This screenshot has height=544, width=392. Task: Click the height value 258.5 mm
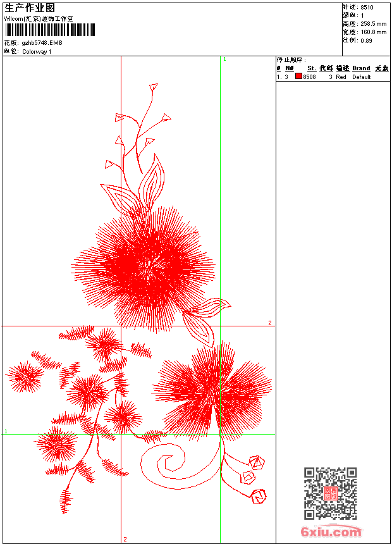pos(373,24)
